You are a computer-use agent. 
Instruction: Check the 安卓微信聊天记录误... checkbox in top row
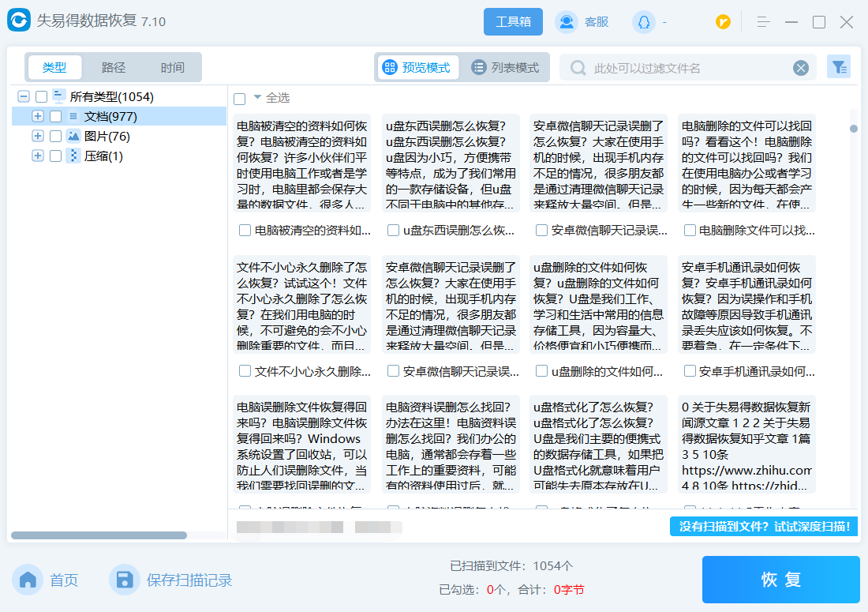[541, 230]
